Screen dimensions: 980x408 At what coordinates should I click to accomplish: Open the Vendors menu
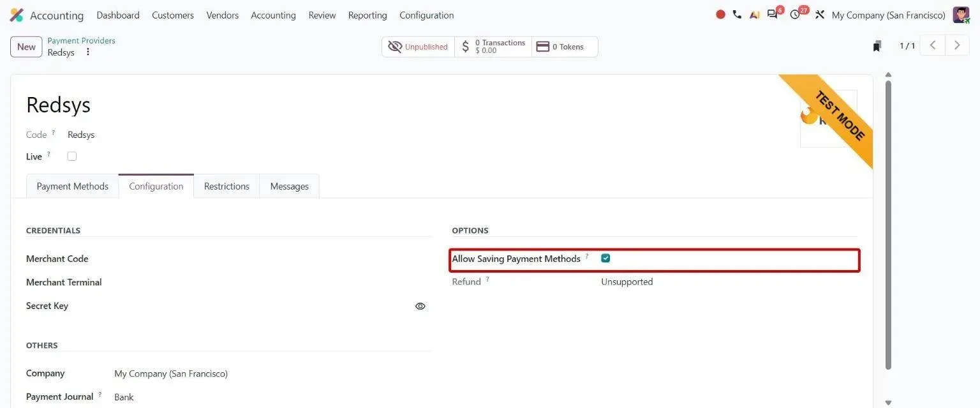pos(223,15)
